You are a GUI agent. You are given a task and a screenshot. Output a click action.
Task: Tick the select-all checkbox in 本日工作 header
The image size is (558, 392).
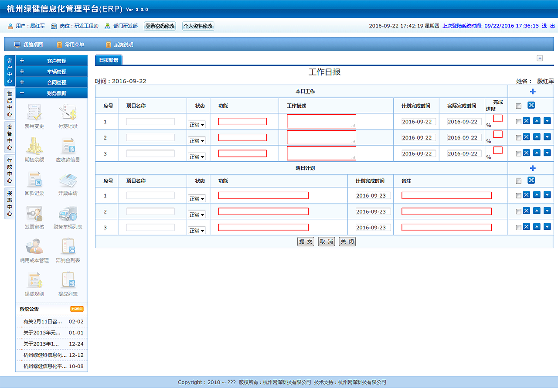click(518, 106)
